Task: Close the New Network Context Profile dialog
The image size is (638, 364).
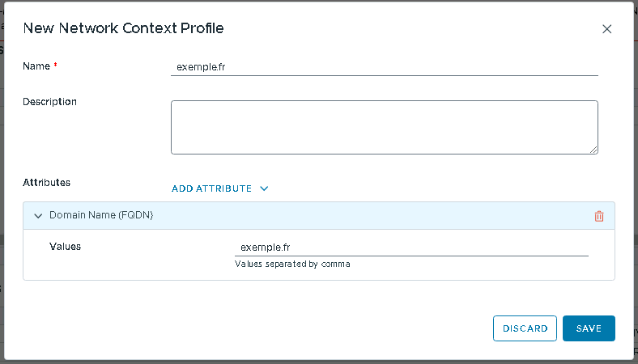Action: 607,29
